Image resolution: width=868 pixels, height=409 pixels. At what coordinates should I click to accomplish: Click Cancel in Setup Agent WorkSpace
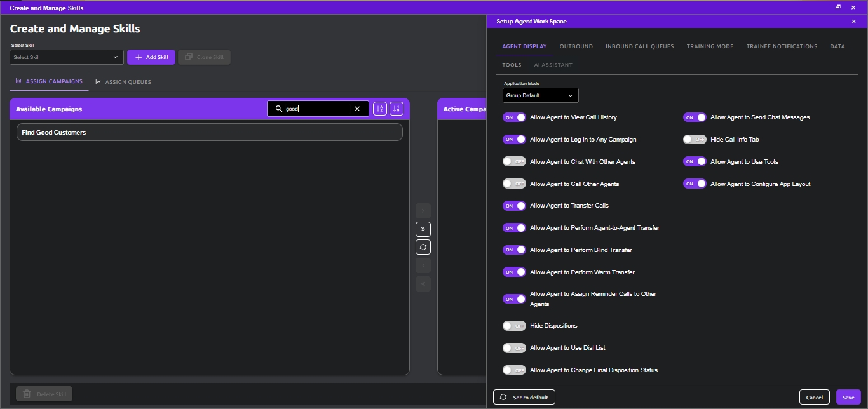coord(815,397)
